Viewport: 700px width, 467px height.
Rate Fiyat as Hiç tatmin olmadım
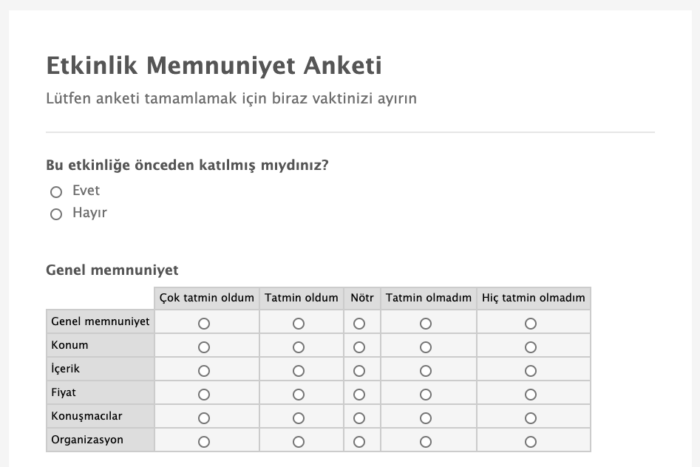point(531,394)
